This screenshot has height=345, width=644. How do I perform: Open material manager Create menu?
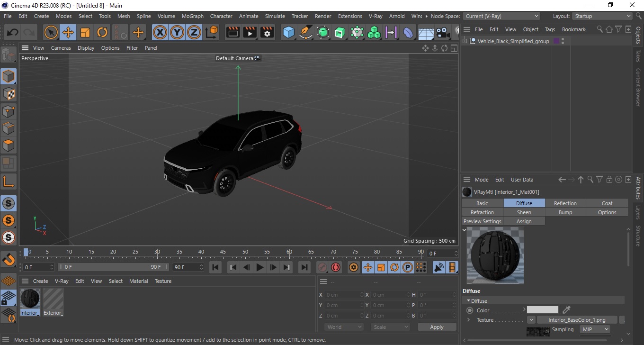40,281
